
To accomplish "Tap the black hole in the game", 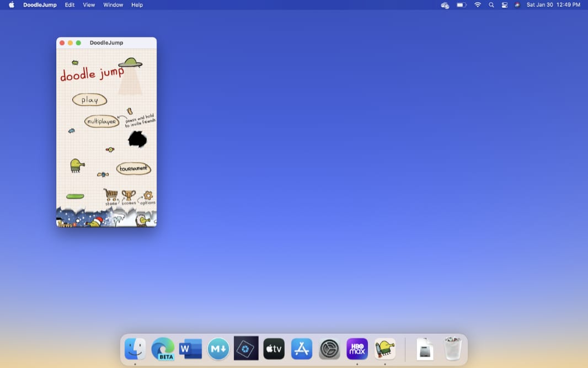I will coord(137,139).
